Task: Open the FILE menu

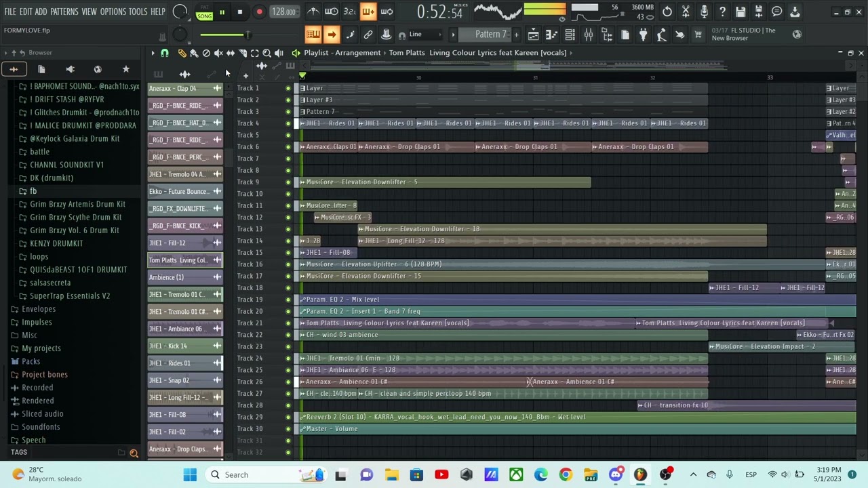Action: coord(10,12)
